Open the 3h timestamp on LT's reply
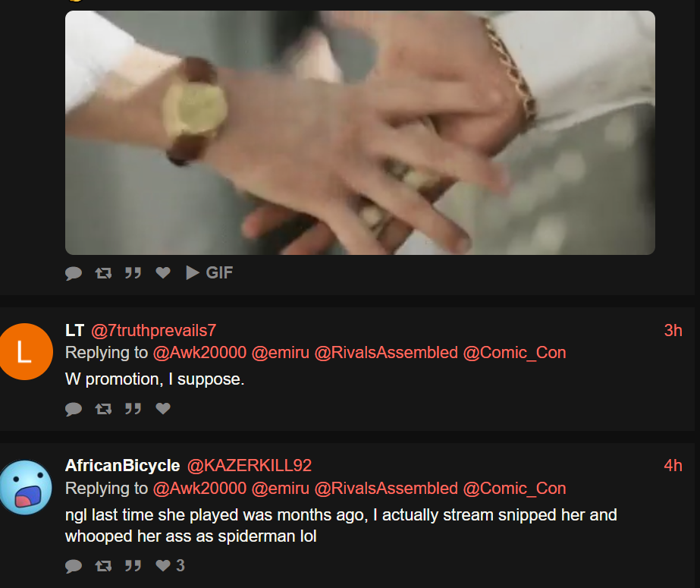 pyautogui.click(x=673, y=330)
